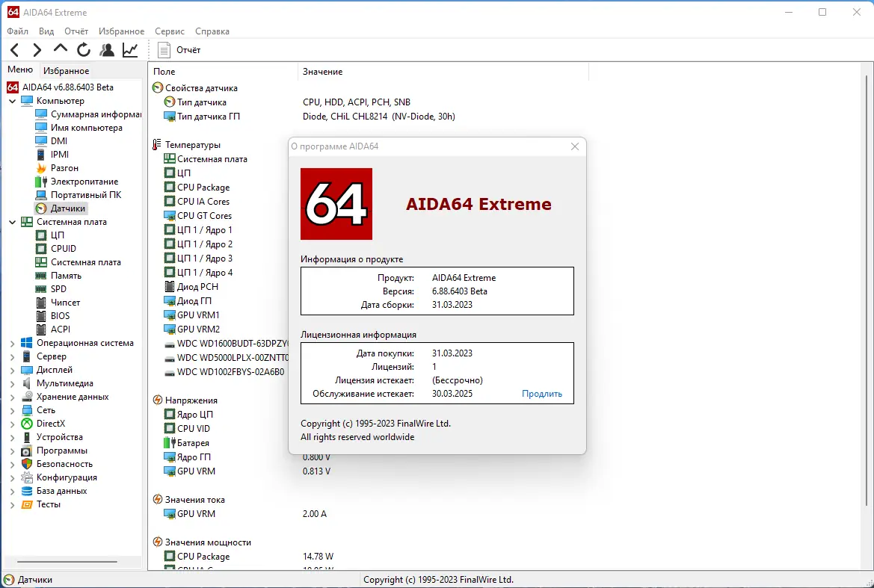Click the Back navigation arrow
The width and height of the screenshot is (874, 588).
pyautogui.click(x=15, y=50)
